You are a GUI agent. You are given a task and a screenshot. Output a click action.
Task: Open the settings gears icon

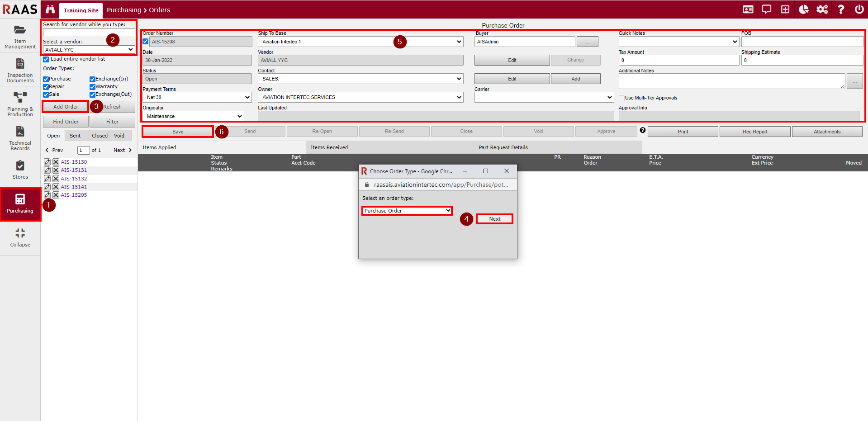click(822, 9)
